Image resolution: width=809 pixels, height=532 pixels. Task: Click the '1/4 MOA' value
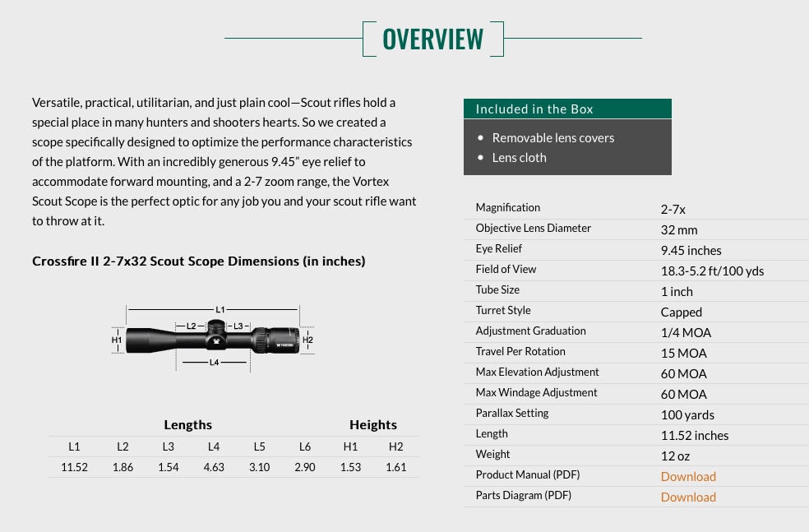point(686,333)
